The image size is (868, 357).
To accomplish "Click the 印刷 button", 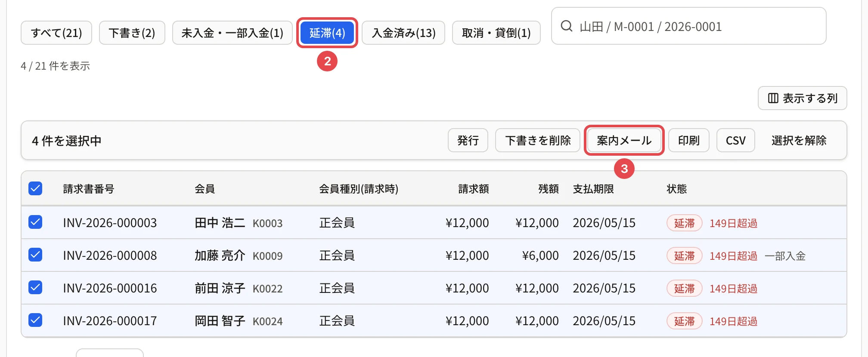I will 689,140.
